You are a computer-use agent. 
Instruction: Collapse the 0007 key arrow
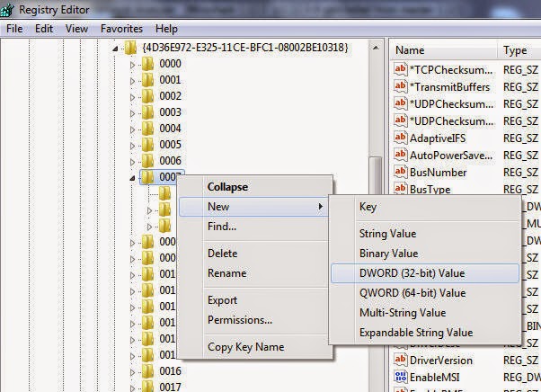[132, 178]
